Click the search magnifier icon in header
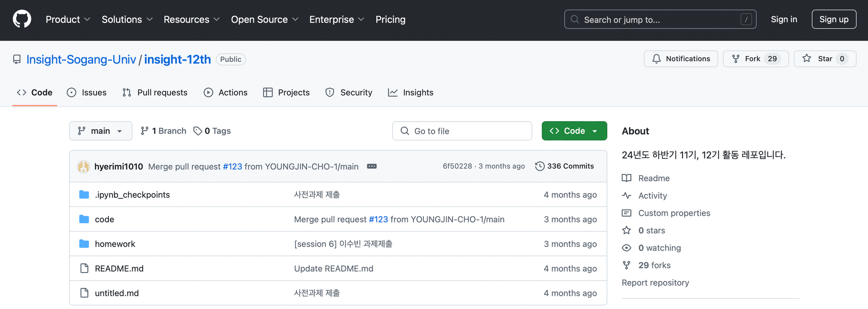Image resolution: width=868 pixels, height=309 pixels. (575, 19)
